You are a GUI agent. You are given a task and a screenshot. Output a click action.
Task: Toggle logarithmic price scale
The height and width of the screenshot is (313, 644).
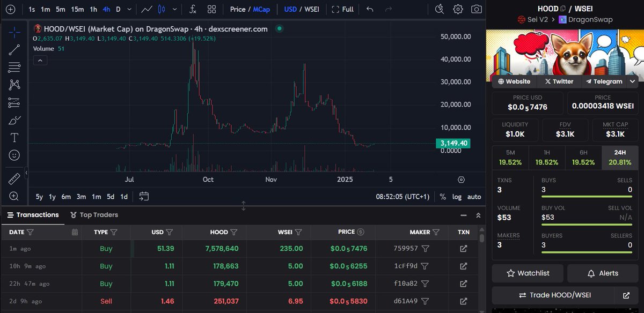tap(457, 197)
